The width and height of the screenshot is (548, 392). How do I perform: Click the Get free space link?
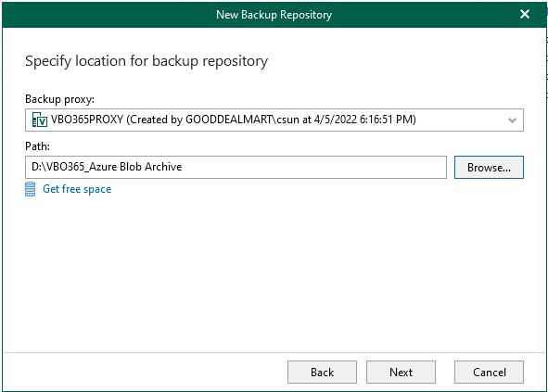(77, 189)
